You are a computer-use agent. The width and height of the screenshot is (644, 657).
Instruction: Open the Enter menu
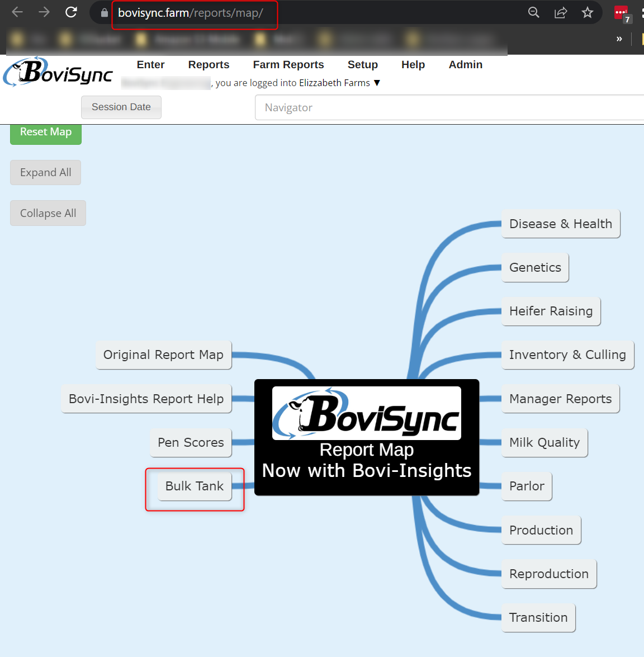click(x=150, y=64)
